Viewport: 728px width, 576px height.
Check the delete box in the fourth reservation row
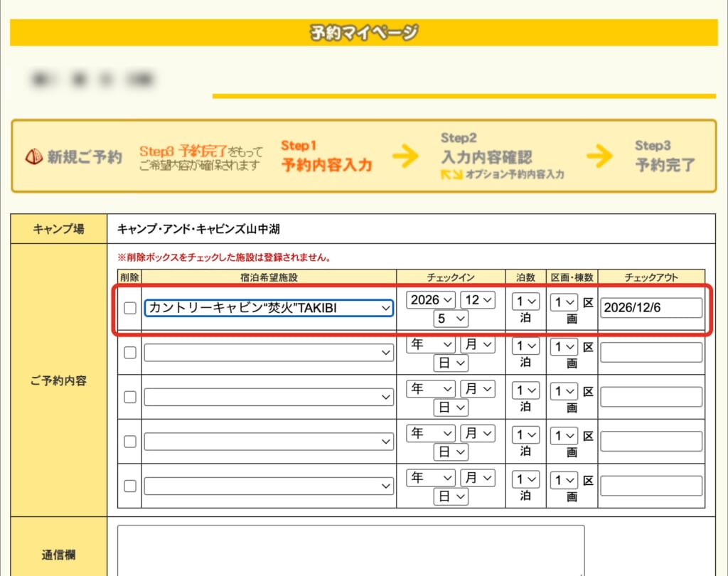[x=130, y=442]
